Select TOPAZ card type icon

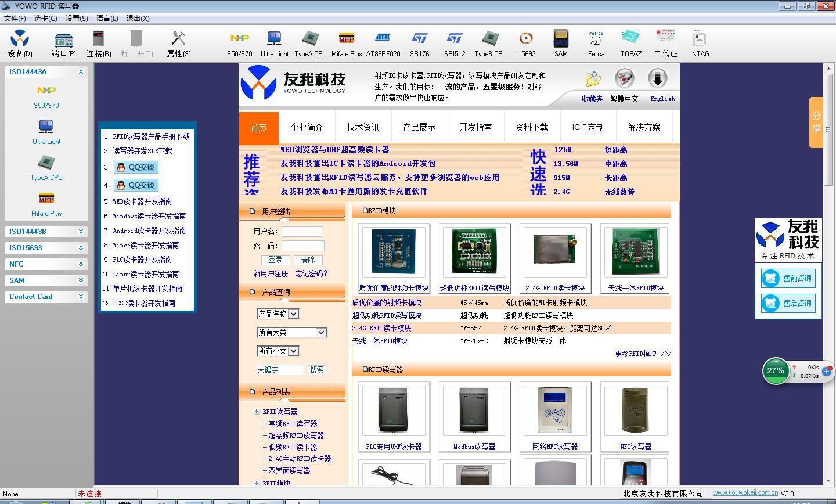click(x=631, y=44)
